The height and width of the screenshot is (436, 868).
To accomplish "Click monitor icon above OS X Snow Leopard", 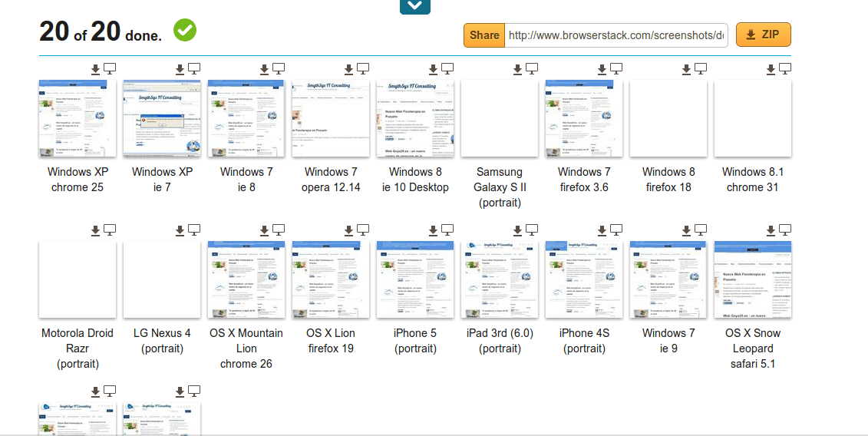I will click(785, 230).
